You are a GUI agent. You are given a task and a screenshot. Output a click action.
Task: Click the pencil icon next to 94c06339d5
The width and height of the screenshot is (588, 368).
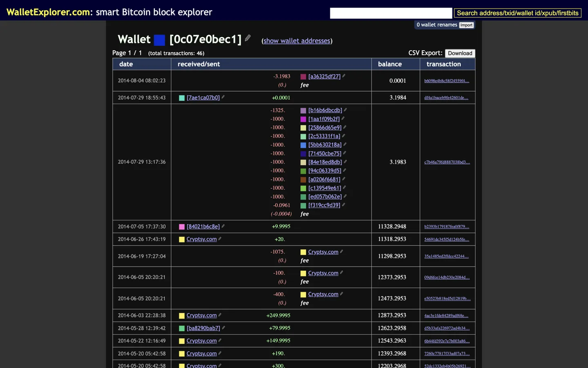345,170
